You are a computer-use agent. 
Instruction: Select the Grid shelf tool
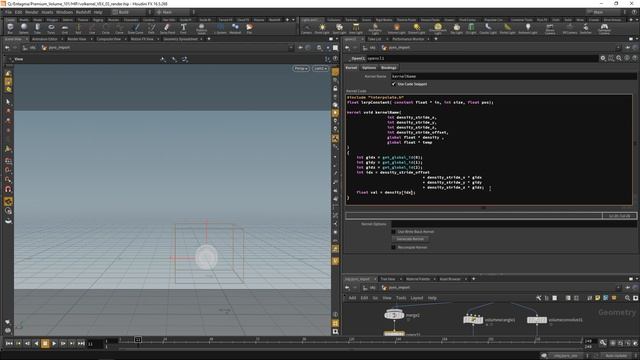tap(64, 29)
